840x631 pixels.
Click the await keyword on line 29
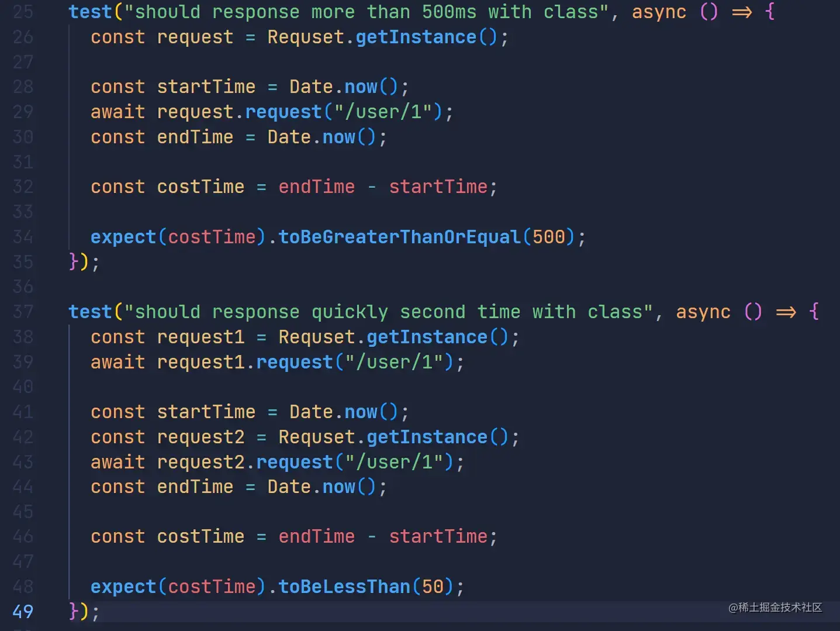(x=117, y=112)
